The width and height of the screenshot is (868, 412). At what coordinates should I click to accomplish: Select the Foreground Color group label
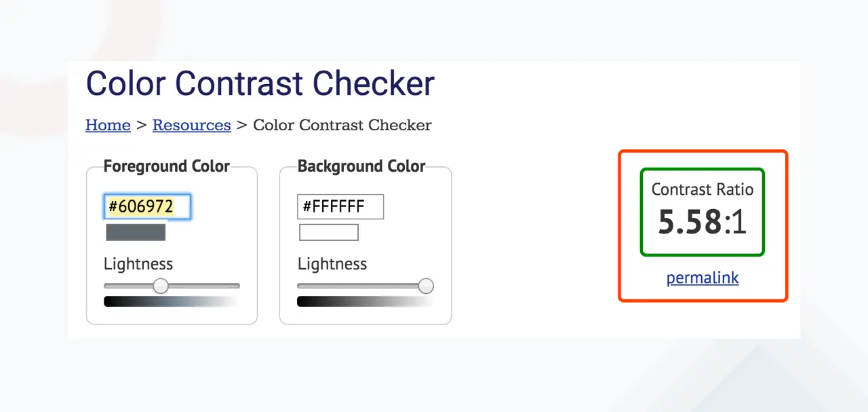coord(167,166)
